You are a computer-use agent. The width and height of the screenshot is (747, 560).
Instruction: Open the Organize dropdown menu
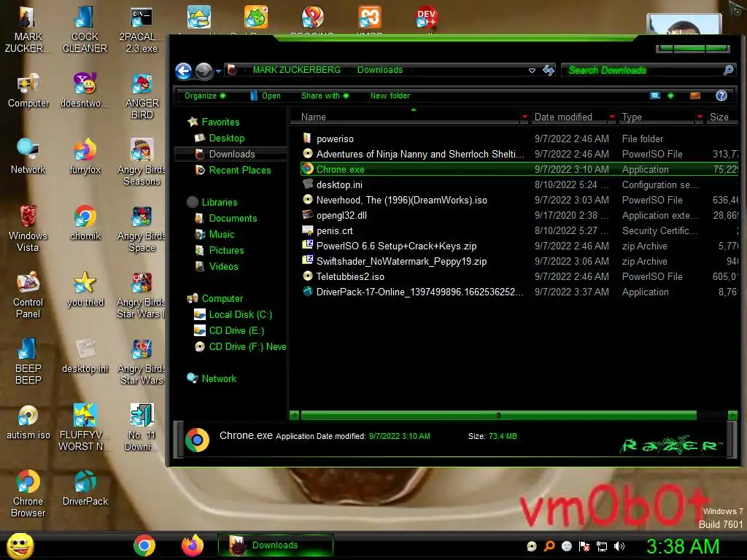tap(205, 96)
